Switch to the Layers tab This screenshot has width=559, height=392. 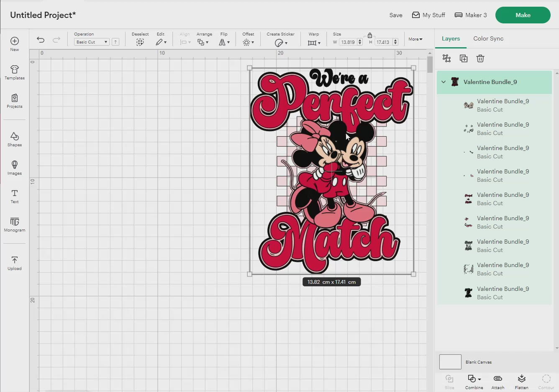coord(451,38)
